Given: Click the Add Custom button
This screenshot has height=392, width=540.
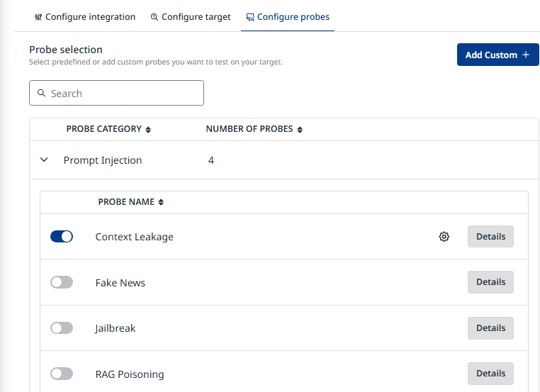Looking at the screenshot, I should coord(497,55).
